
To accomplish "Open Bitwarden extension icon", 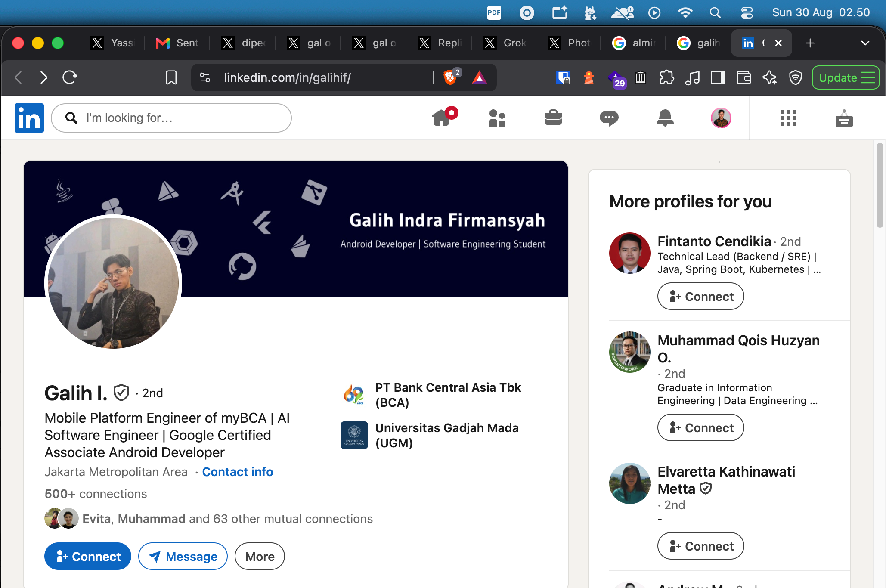I will [x=563, y=77].
